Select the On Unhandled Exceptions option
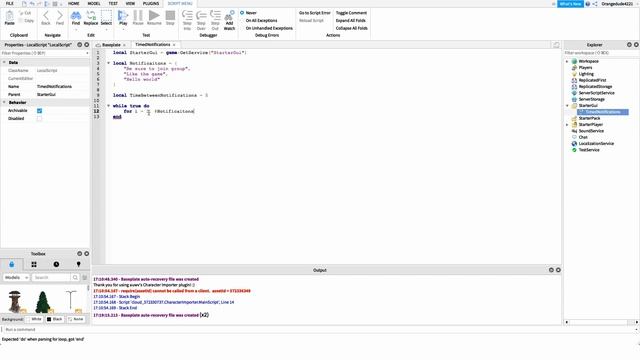The width and height of the screenshot is (640, 360). click(269, 28)
